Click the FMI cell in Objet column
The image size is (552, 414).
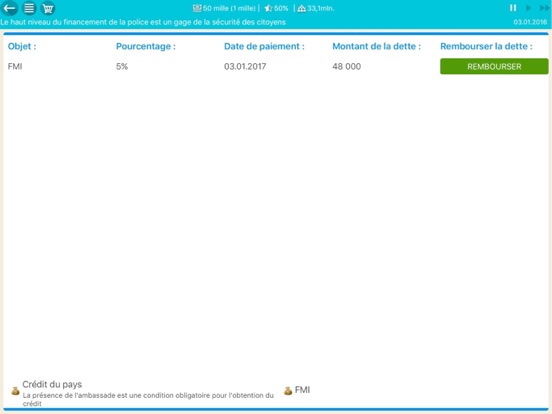point(15,66)
